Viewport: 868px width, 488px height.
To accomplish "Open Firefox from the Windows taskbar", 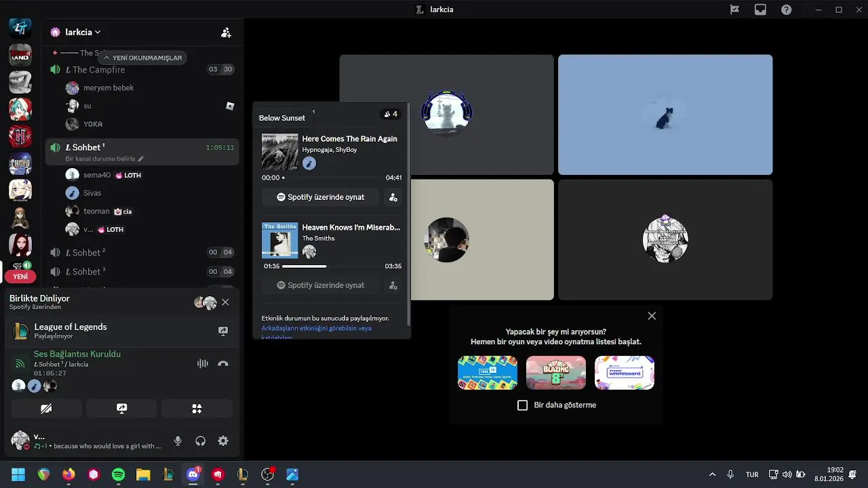I will tap(68, 474).
